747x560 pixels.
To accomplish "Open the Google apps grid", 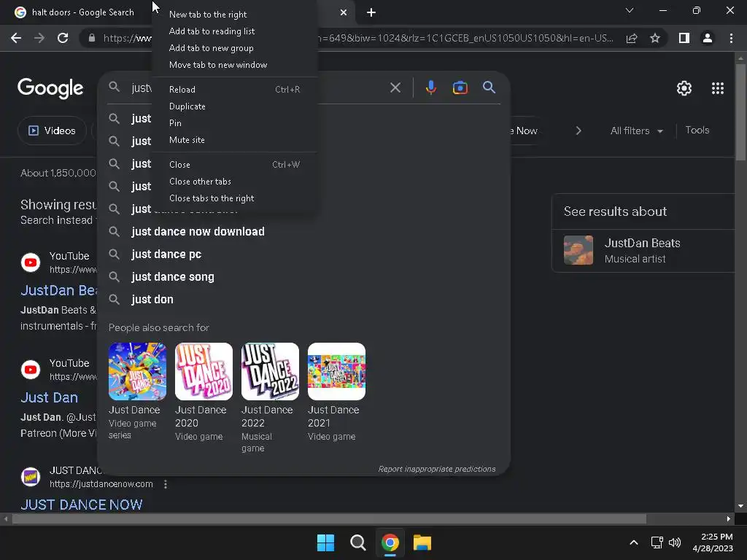I will pyautogui.click(x=718, y=88).
